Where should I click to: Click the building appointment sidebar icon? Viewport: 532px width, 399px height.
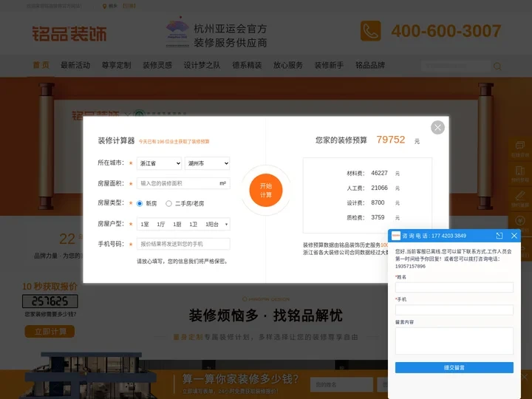point(519,174)
